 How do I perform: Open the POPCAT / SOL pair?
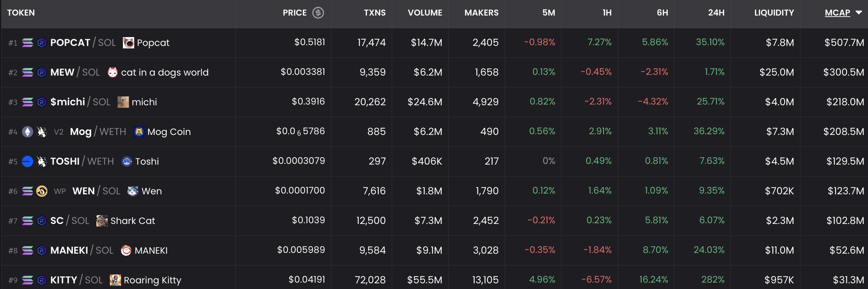[83, 43]
